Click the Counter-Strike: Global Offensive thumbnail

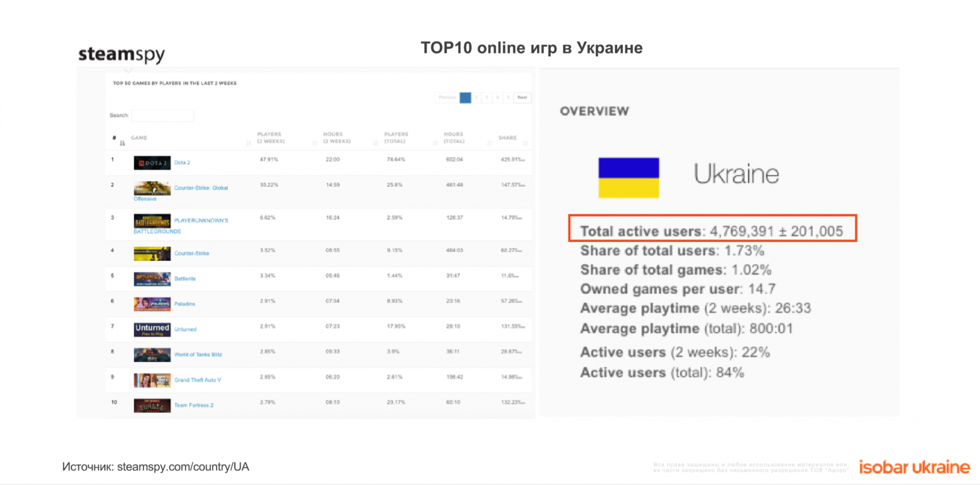(152, 188)
